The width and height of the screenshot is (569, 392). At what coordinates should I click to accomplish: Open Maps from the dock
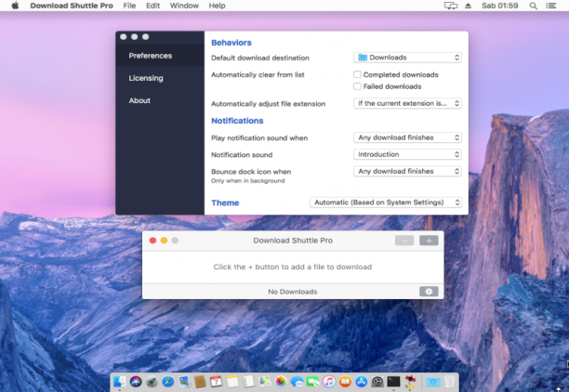[x=265, y=382]
